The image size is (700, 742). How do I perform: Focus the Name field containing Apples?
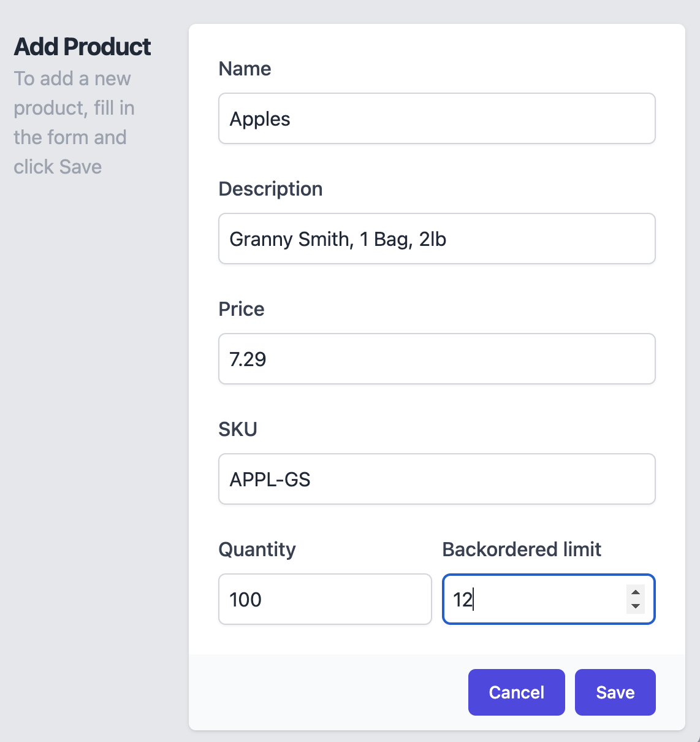pos(437,118)
